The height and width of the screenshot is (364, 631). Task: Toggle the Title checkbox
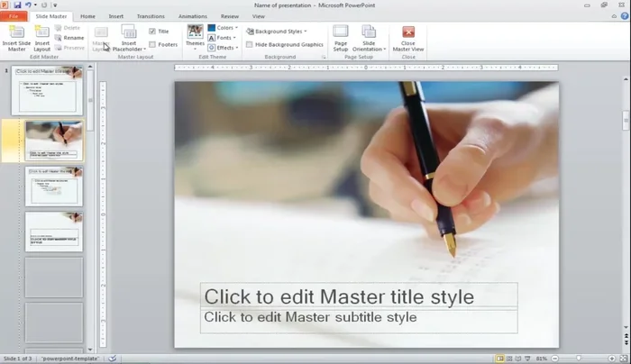(152, 31)
